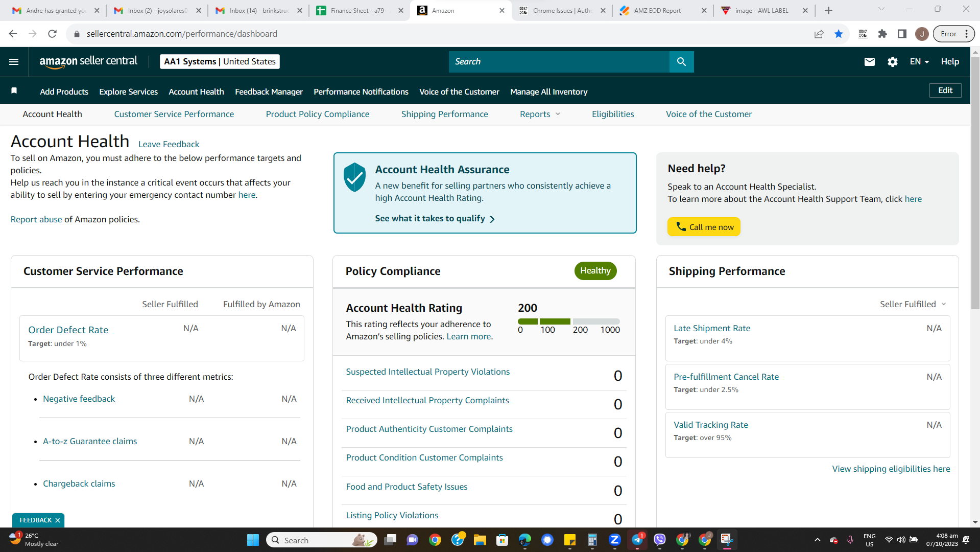Select the Shipping Performance tab

pos(445,114)
